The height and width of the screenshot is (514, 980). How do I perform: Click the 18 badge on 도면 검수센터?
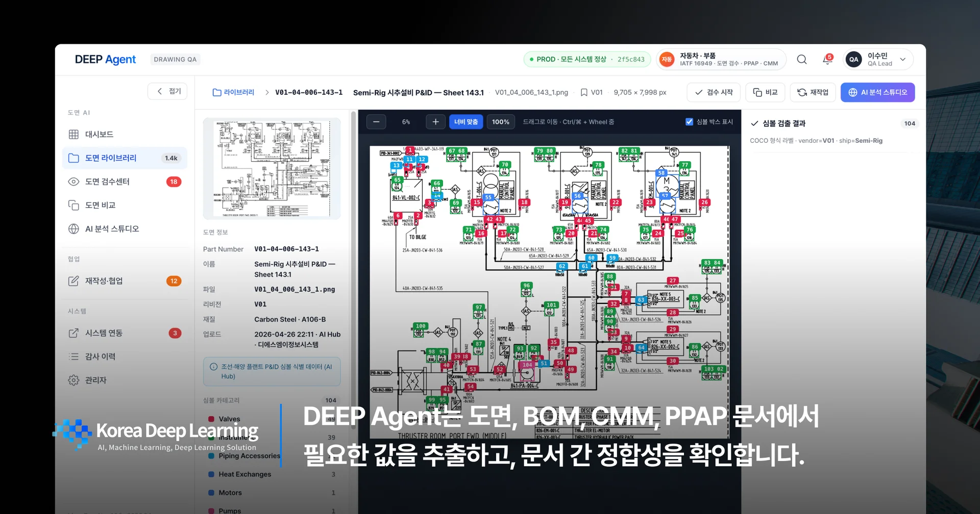[174, 182]
